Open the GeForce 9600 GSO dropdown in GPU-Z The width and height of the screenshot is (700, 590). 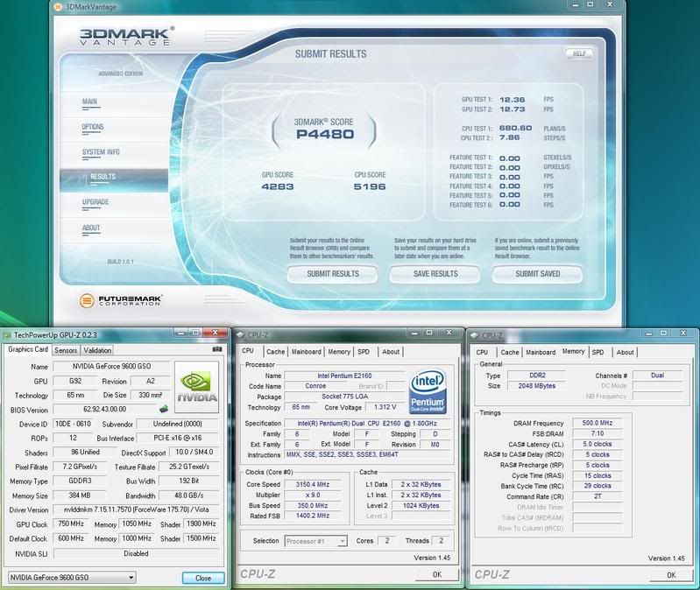coord(72,577)
